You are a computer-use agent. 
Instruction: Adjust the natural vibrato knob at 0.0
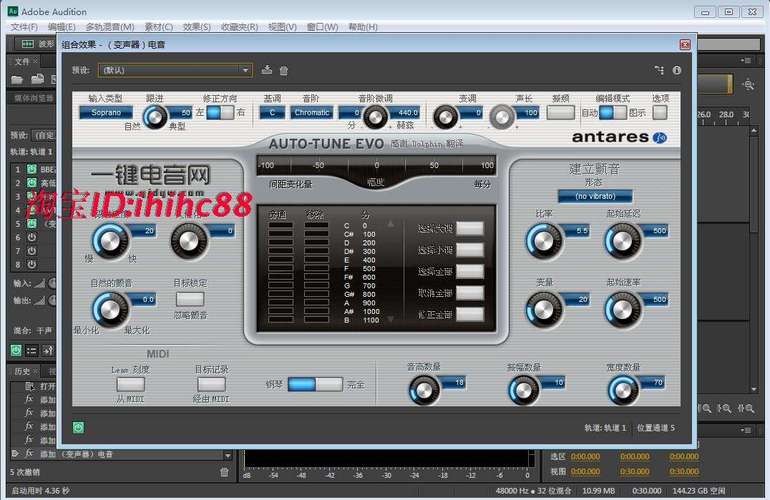click(x=110, y=309)
